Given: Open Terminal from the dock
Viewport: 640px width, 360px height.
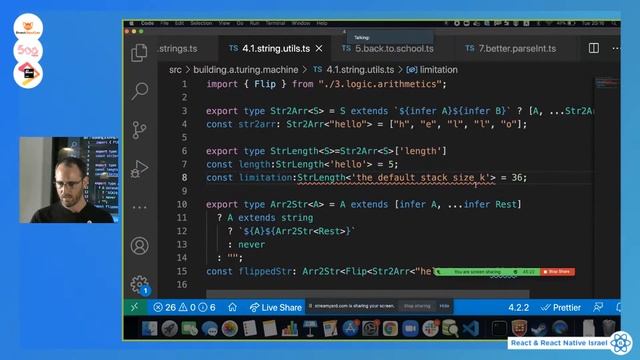Looking at the screenshot, I should click(x=499, y=329).
